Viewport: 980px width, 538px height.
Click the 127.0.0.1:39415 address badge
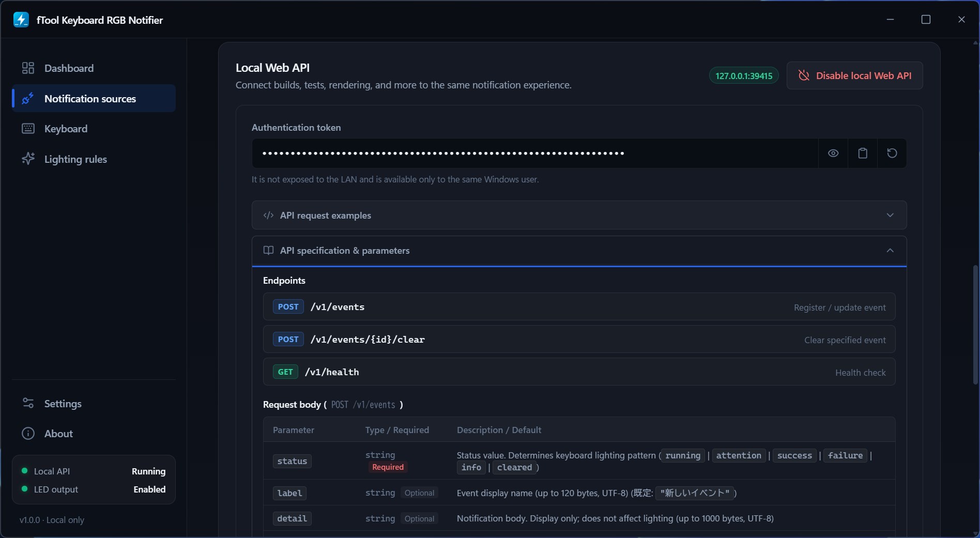pos(744,76)
